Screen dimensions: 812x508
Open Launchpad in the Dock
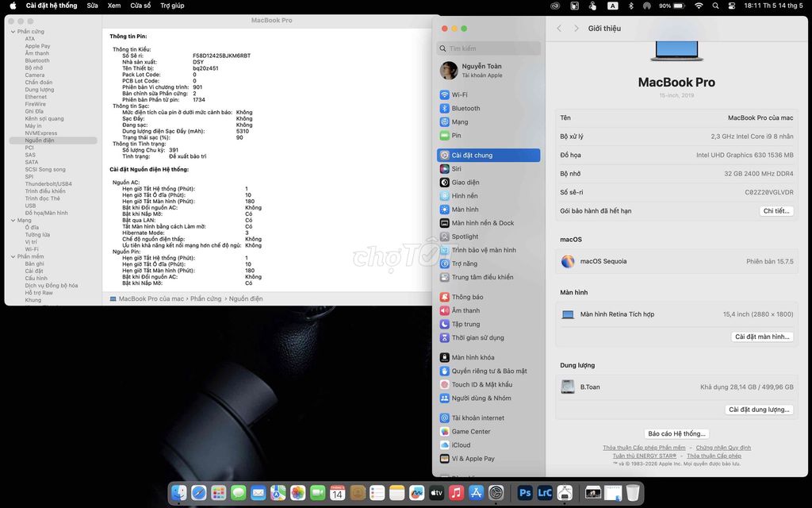click(x=219, y=492)
